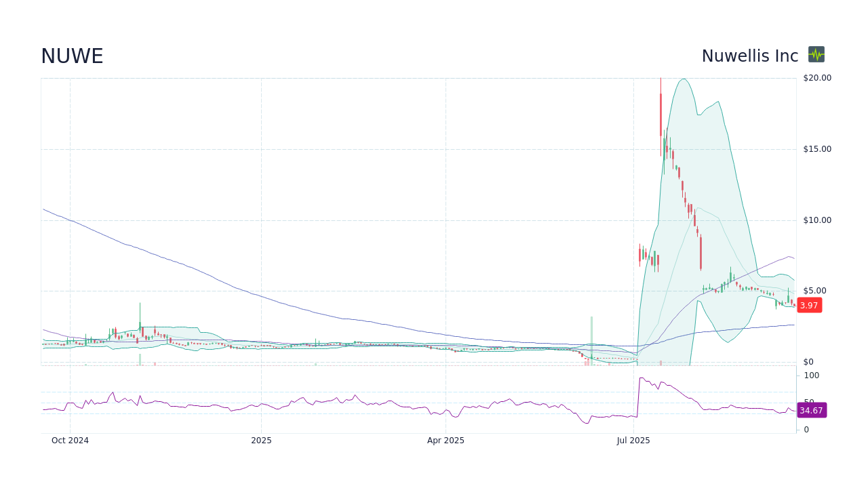
Task: Click the Oct 2024 axis date label
Action: coord(70,440)
